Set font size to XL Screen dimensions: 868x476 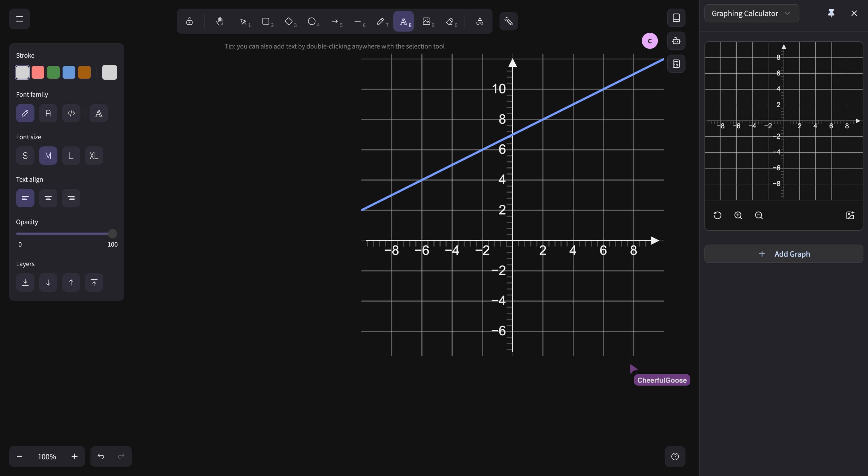[94, 156]
